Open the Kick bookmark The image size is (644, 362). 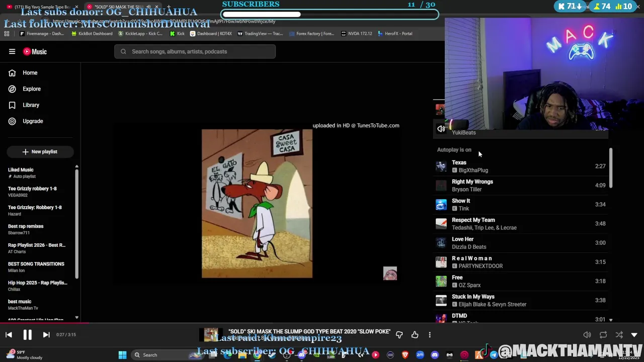coord(177,34)
